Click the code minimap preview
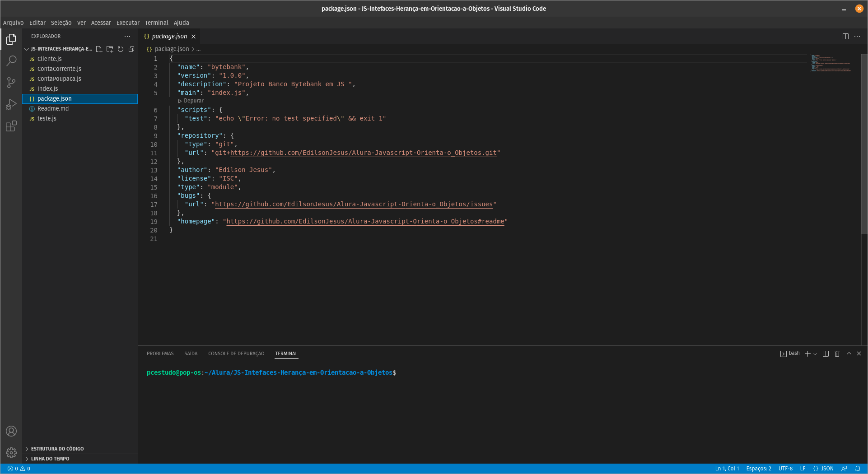Screen dimensions: 868x474 pyautogui.click(x=831, y=63)
